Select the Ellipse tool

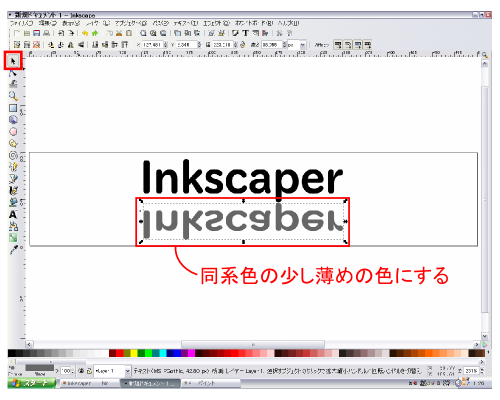[x=13, y=132]
